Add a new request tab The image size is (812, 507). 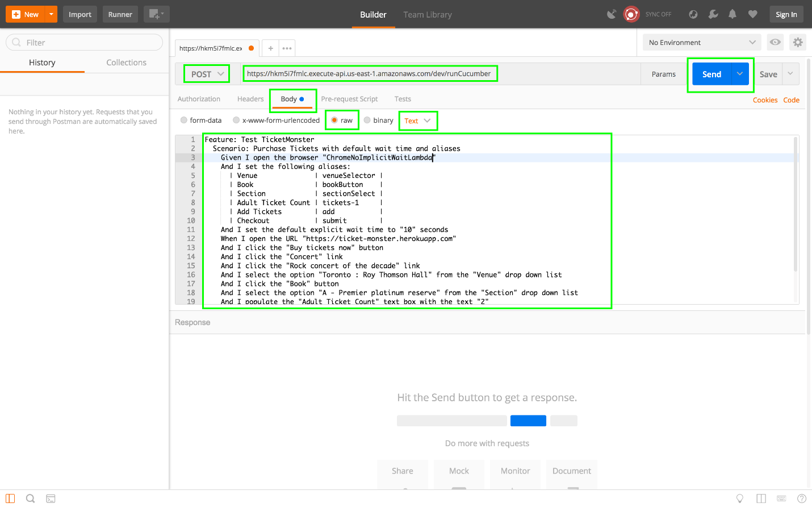[271, 48]
